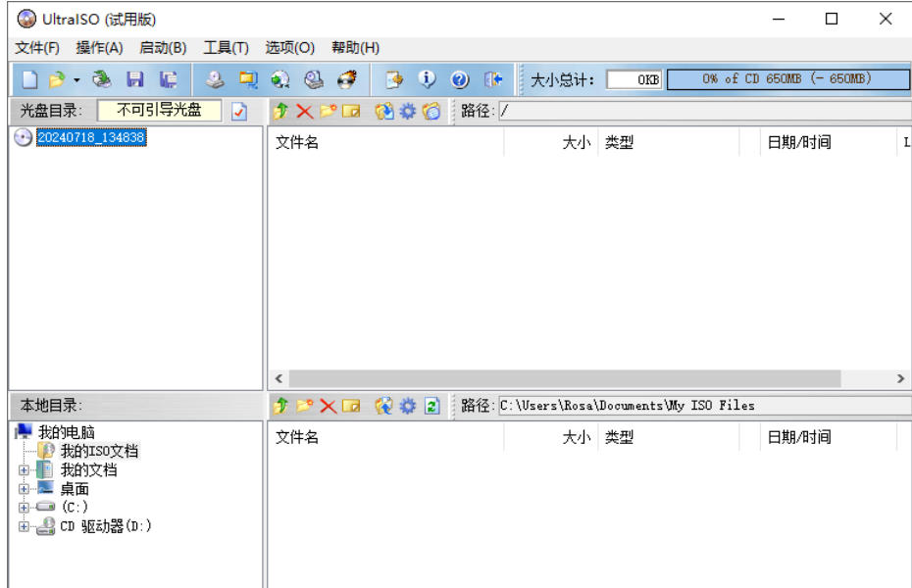This screenshot has width=912, height=588.
Task: Click the local path field showing C:\Users\Rosa\Documents
Action: 704,406
